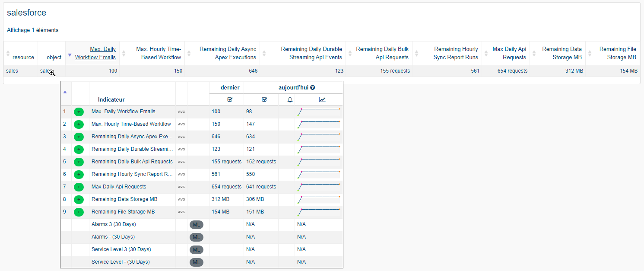Click the Max Daily Api Requests column header

pos(509,53)
